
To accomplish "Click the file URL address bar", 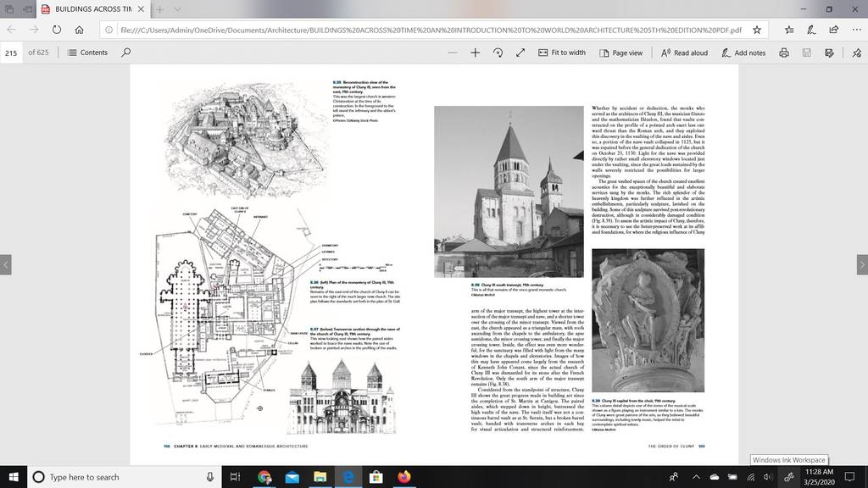I will pos(431,30).
